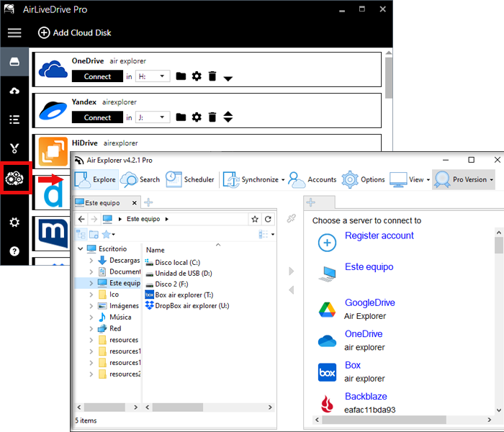Open the help question mark in AirLiveDrive
This screenshot has height=432, width=504.
14,251
